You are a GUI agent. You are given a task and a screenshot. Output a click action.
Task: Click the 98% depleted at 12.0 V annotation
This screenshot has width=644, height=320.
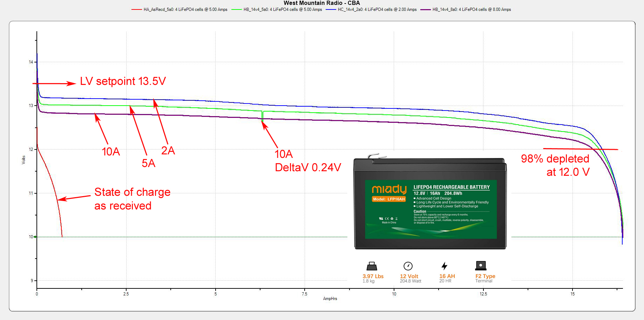[555, 165]
